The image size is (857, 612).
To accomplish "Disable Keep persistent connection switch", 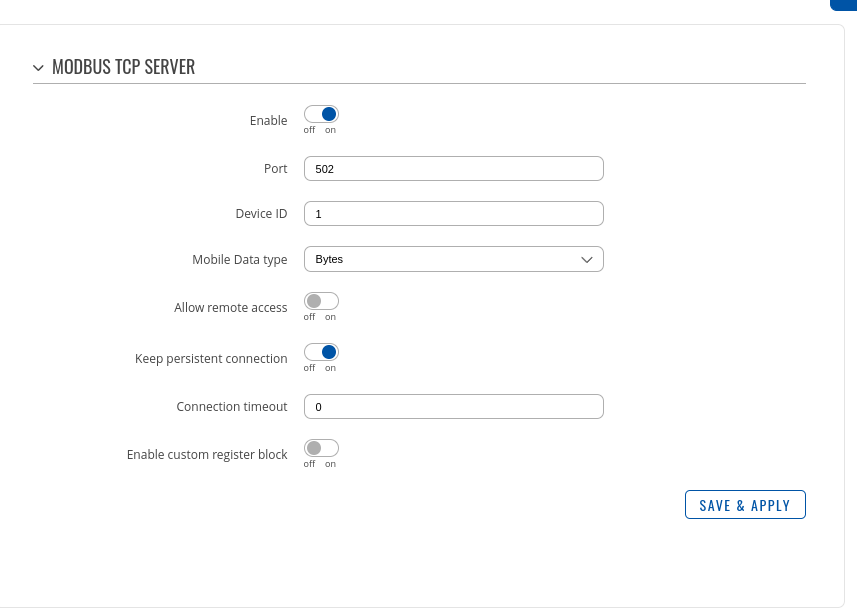I will pyautogui.click(x=321, y=352).
